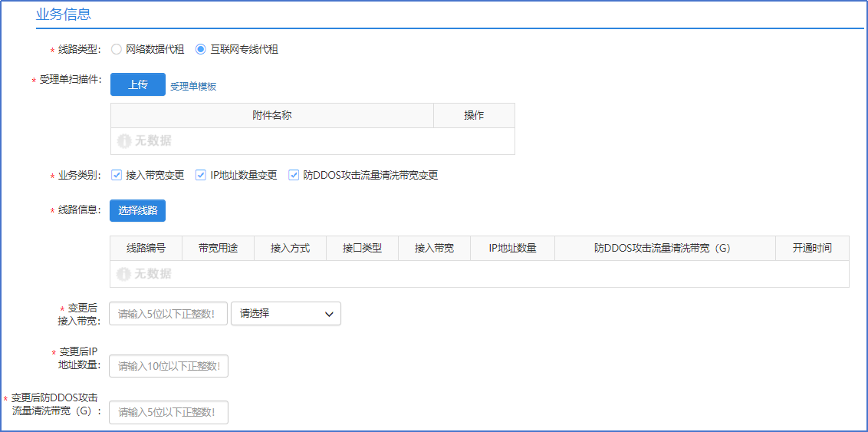The height and width of the screenshot is (432, 868).
Task: Click the 受理单扫描件 field label
Action: (70, 80)
